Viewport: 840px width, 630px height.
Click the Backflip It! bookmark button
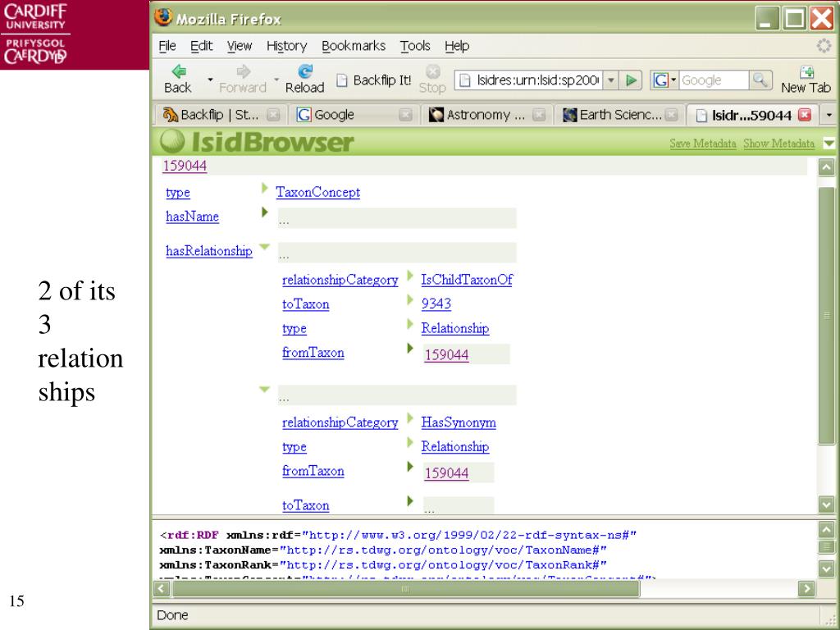point(374,80)
